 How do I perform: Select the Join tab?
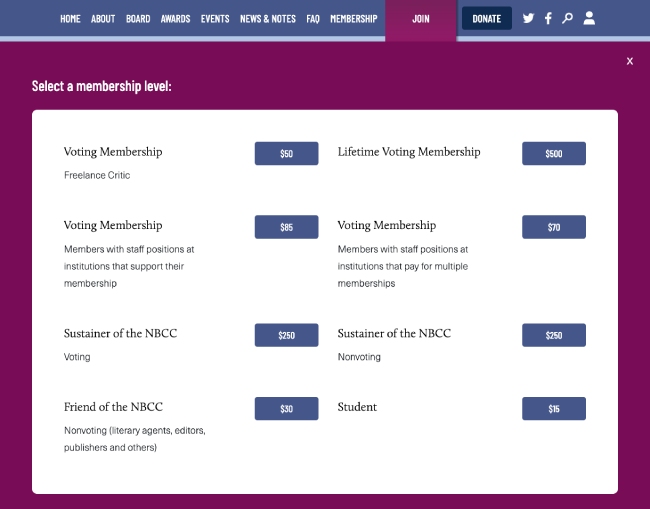coord(421,19)
